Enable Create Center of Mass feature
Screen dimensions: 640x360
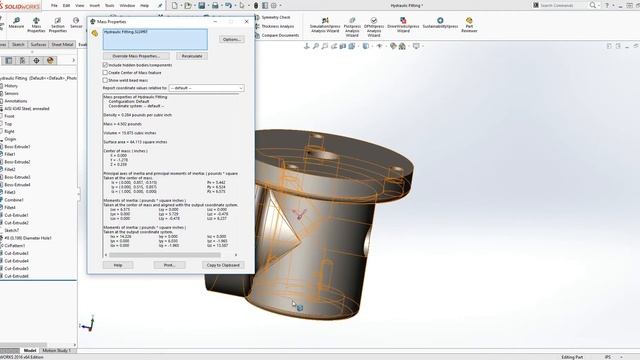(x=105, y=73)
